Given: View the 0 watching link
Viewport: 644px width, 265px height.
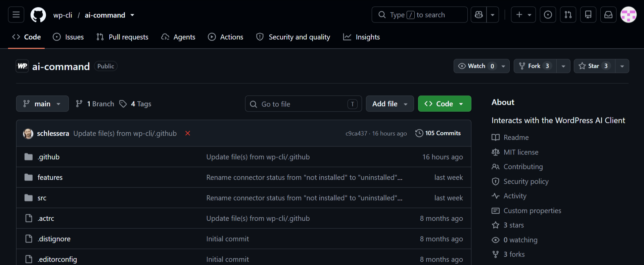Looking at the screenshot, I should tap(514, 240).
